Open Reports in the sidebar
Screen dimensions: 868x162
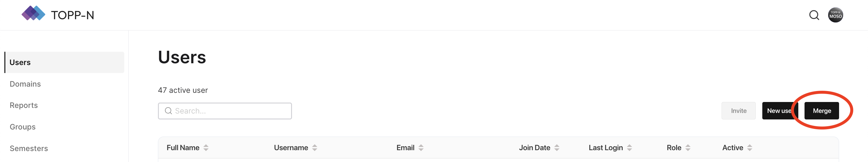point(24,105)
